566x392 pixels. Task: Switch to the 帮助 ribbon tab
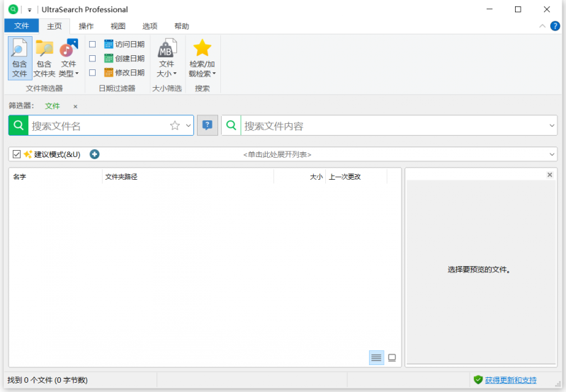click(181, 26)
